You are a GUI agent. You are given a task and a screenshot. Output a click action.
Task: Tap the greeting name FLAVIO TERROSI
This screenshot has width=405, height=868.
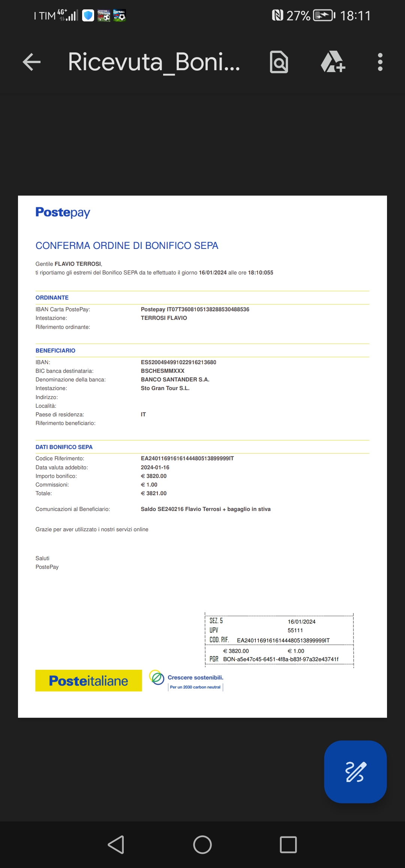pos(78,264)
